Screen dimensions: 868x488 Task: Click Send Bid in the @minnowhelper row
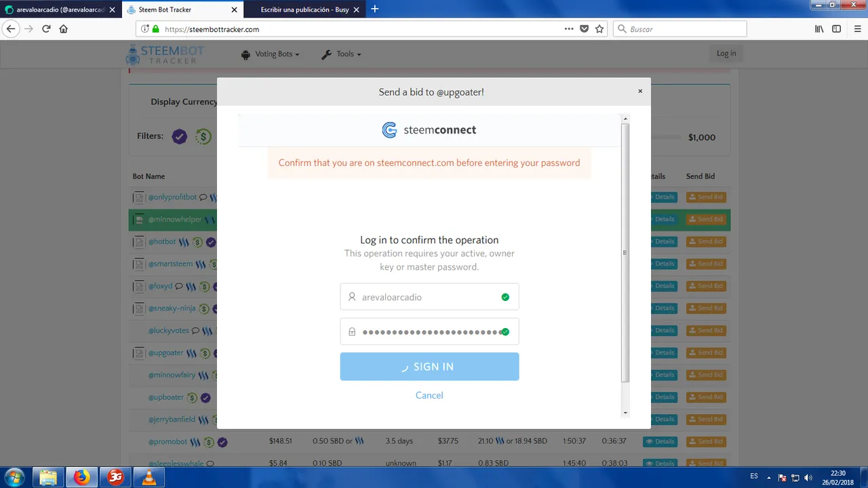[706, 220]
